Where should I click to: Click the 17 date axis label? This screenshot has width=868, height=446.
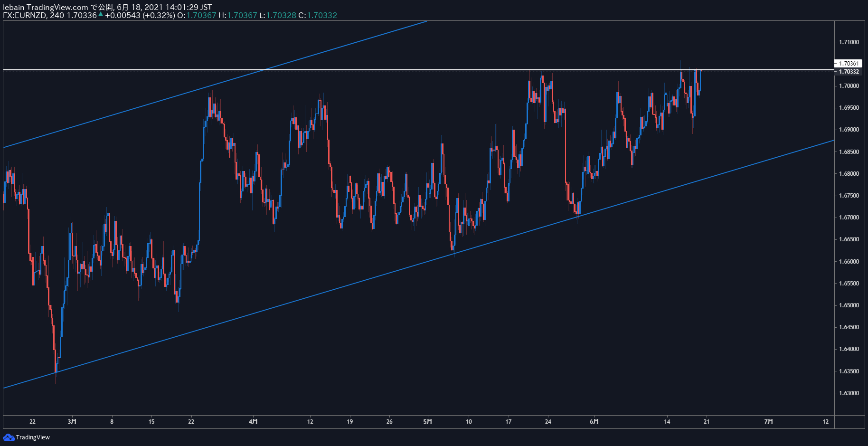pyautogui.click(x=509, y=422)
